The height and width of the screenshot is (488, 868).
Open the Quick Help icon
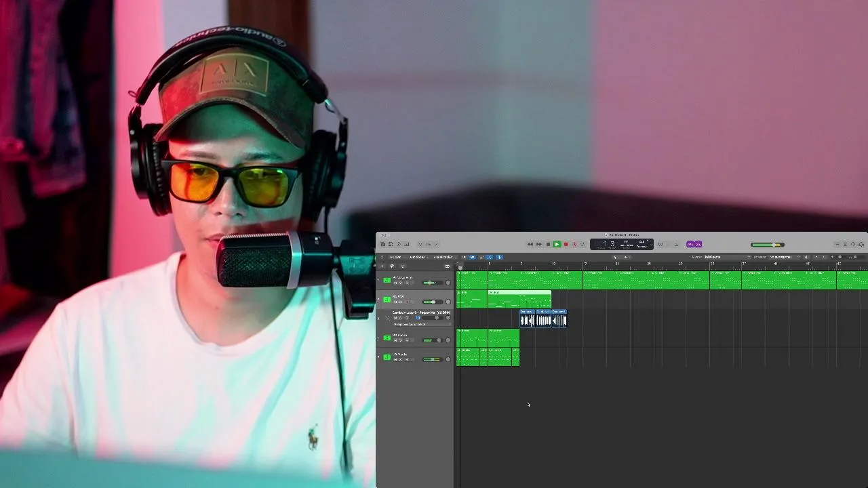point(399,244)
